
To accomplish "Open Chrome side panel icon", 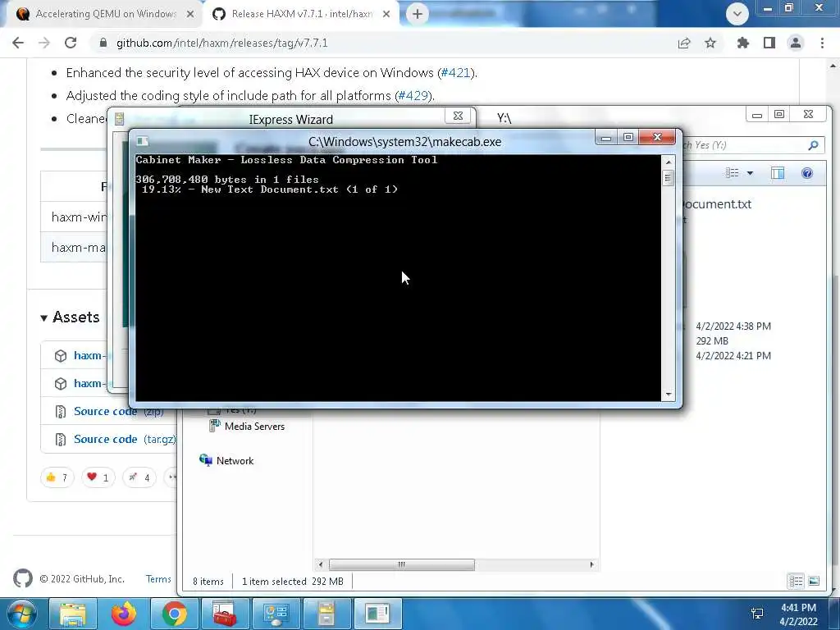I will coord(769,43).
